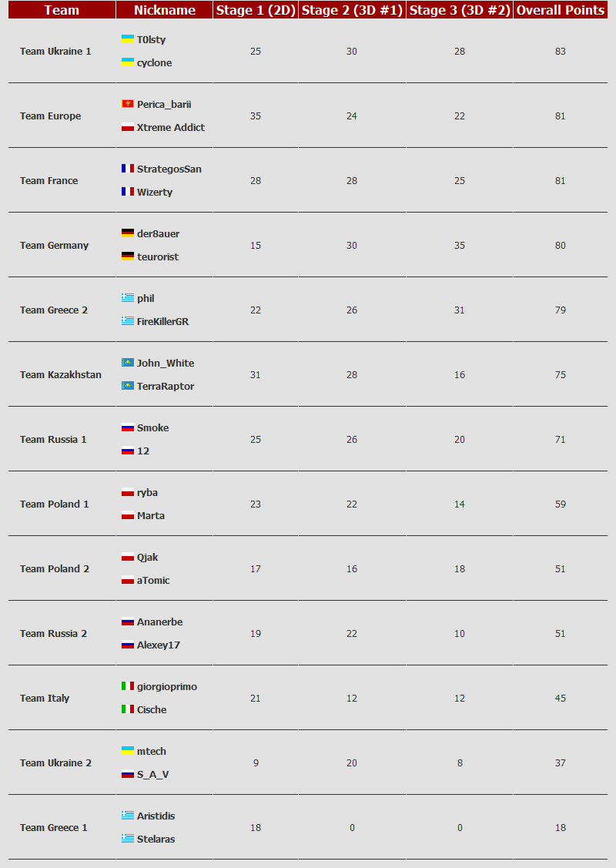Image resolution: width=616 pixels, height=868 pixels.
Task: Click the Team Germany row label
Action: click(54, 245)
